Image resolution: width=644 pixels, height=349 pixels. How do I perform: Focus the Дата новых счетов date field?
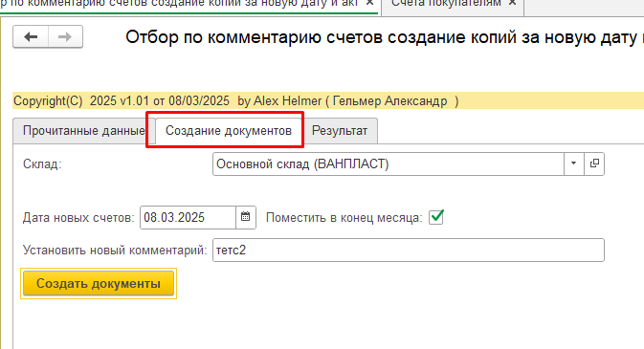point(188,217)
